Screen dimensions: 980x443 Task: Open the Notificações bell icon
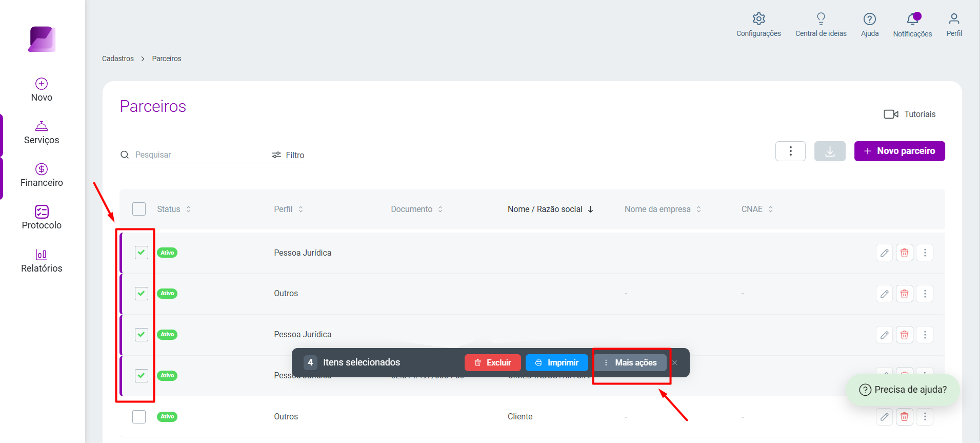coord(912,19)
